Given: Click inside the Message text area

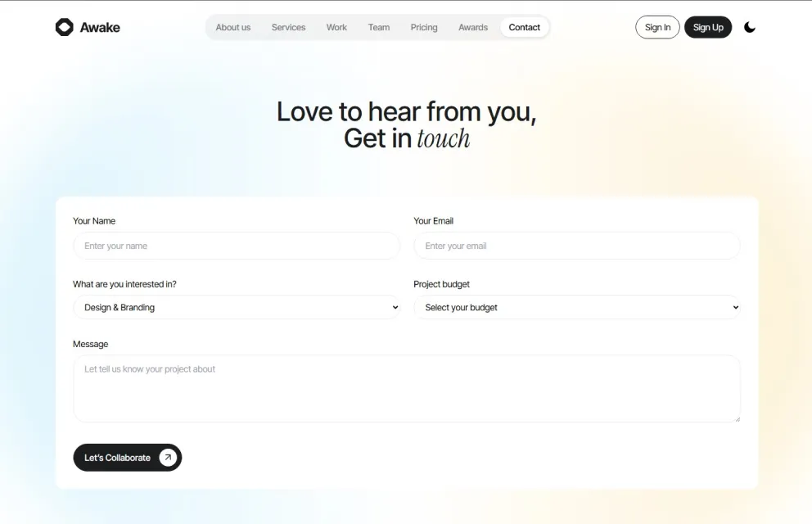Looking at the screenshot, I should click(x=407, y=388).
